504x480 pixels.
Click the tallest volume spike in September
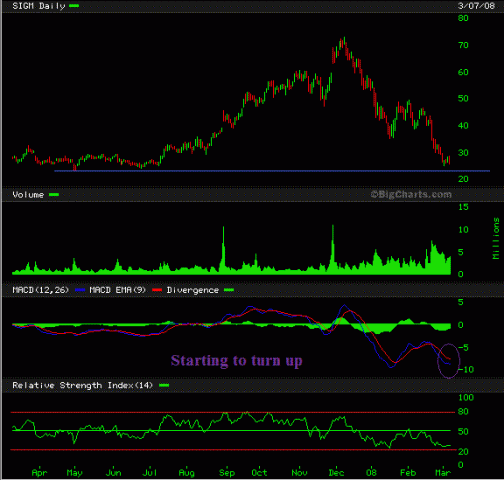[223, 250]
